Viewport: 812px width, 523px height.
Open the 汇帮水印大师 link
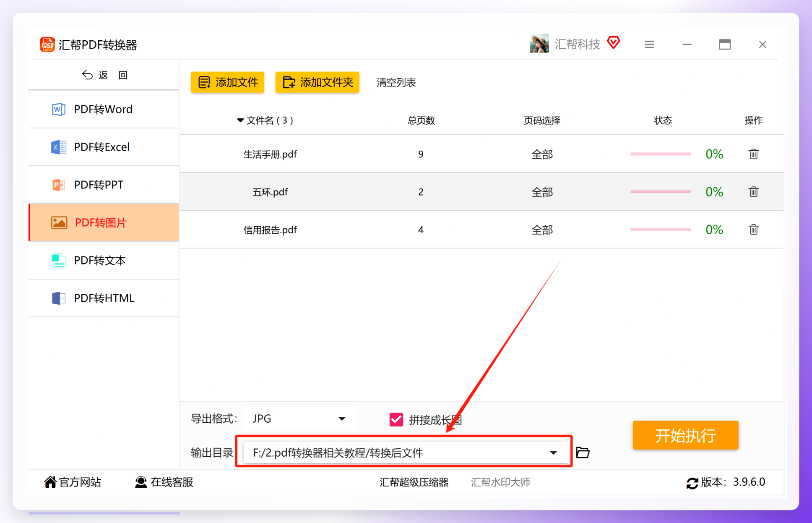coord(500,482)
